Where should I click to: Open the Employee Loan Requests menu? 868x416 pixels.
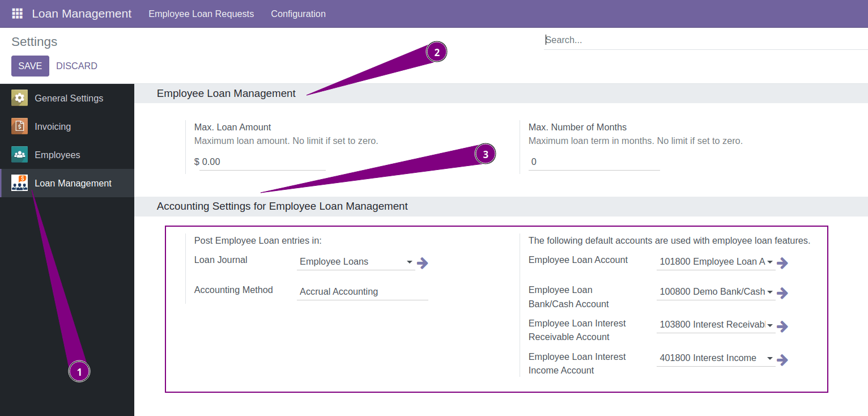point(201,13)
